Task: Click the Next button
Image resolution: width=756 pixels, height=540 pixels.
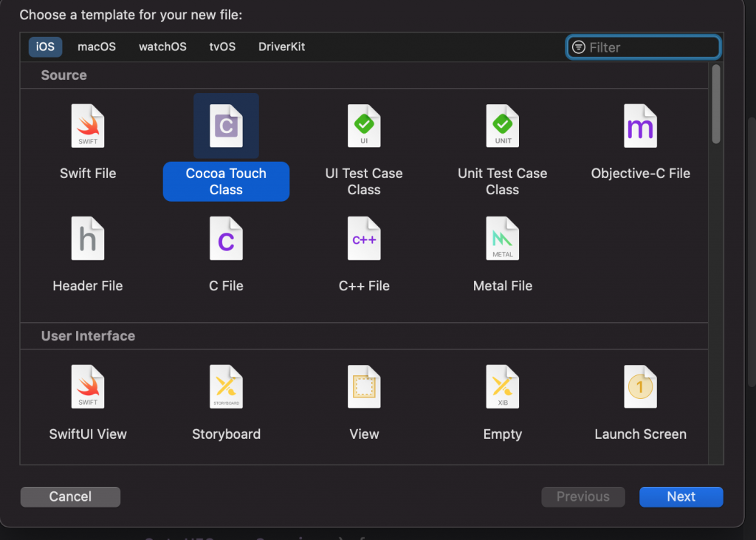Action: [681, 496]
